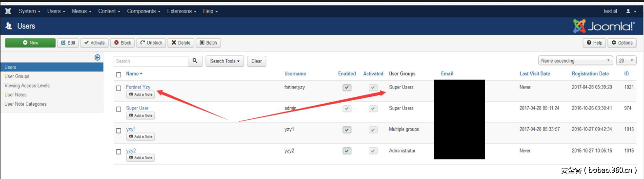
Task: Open the Help menu in top bar
Action: pyautogui.click(x=210, y=11)
